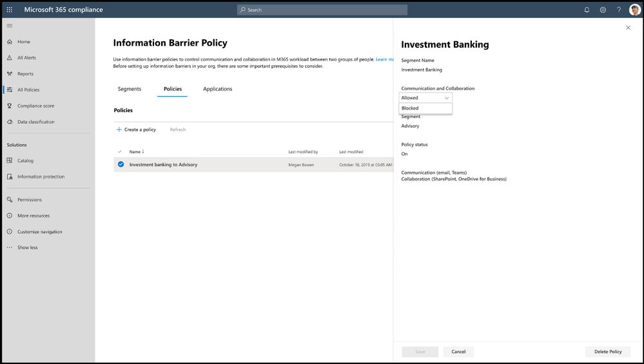Open the app launcher waffle icon
The image size is (644, 364).
(10, 10)
